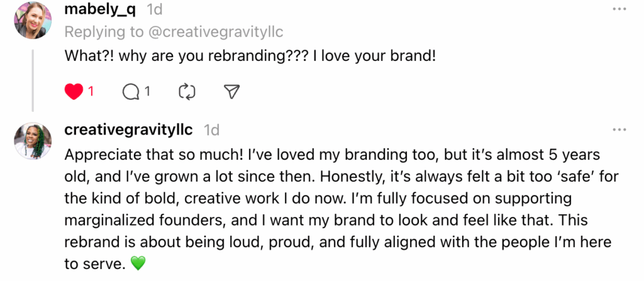Image resolution: width=644 pixels, height=281 pixels.
Task: Visit the mabely_q username link
Action: point(101,10)
